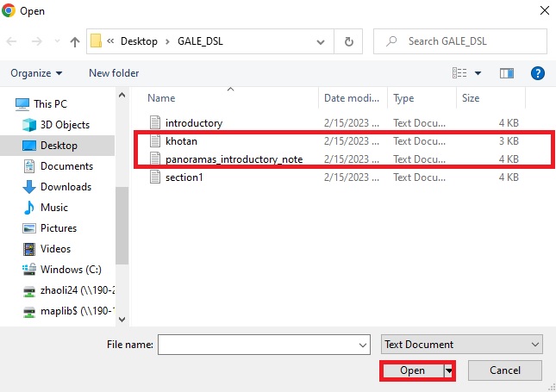This screenshot has height=392, width=556.
Task: Create a New folder
Action: [114, 73]
